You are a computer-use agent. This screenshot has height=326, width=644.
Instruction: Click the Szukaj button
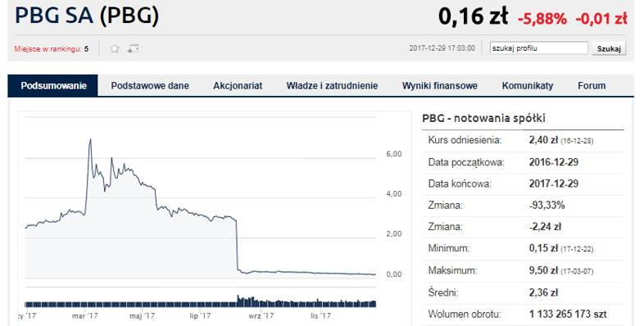click(x=609, y=48)
